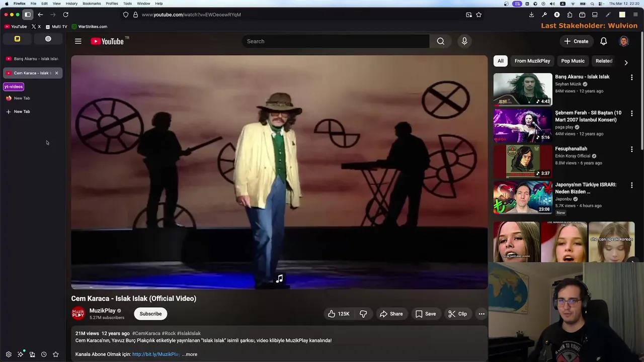Open more actions three-dot menu under video

pyautogui.click(x=481, y=314)
